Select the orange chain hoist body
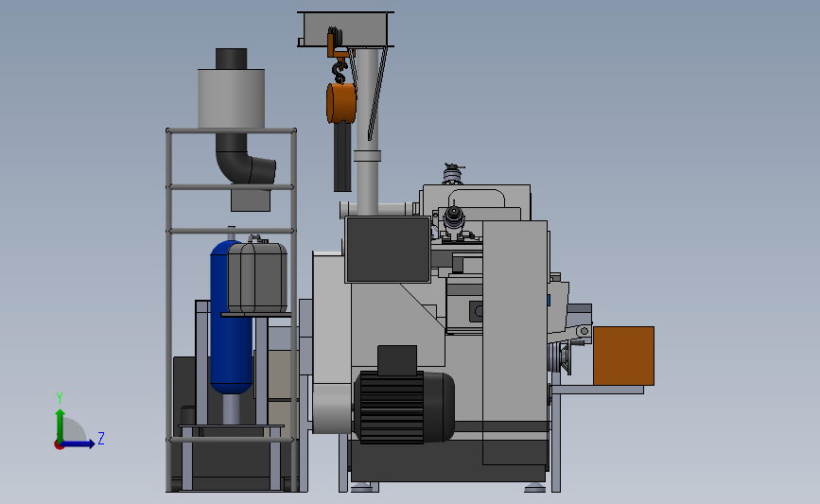The image size is (820, 504). tap(341, 102)
